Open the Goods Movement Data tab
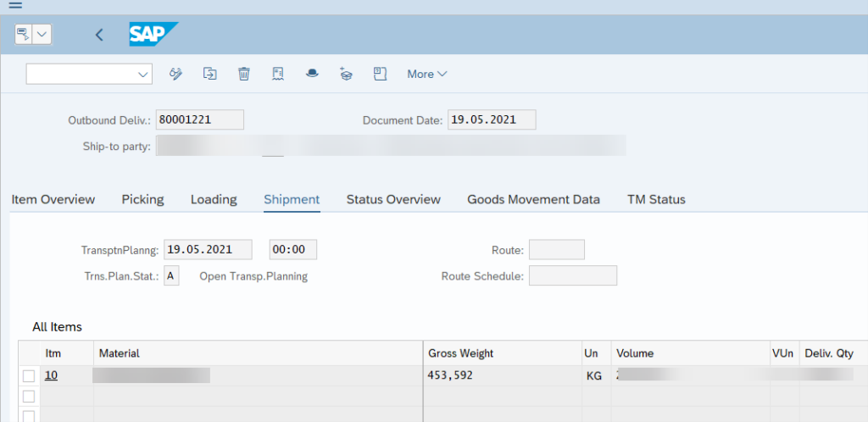Viewport: 868px width, 422px height. (533, 199)
